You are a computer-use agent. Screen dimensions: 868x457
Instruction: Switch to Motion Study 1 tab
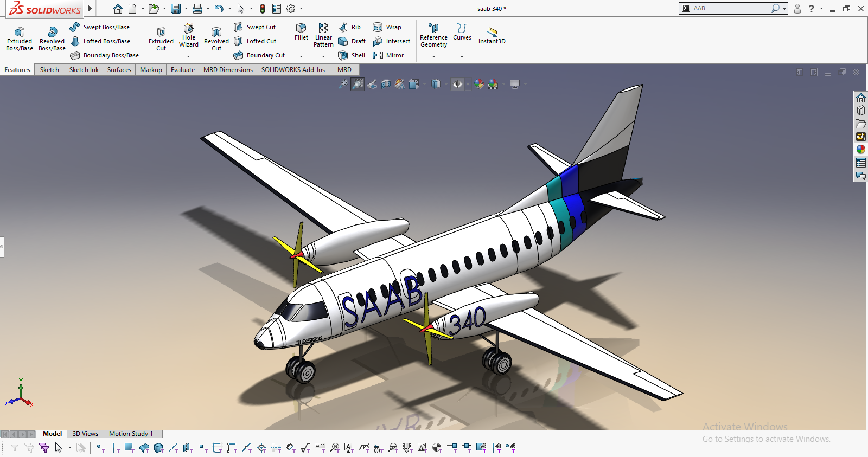(x=131, y=434)
